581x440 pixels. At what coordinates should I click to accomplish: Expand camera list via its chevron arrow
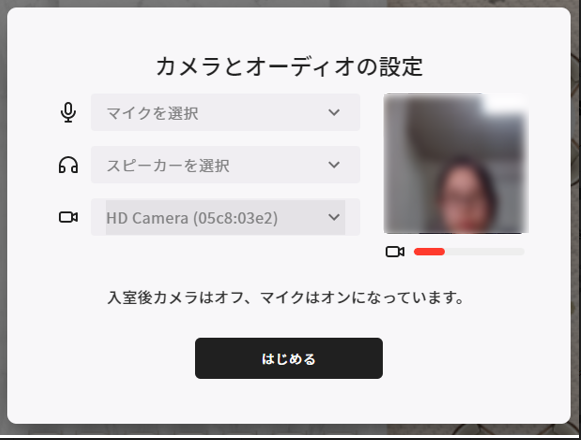coord(334,217)
